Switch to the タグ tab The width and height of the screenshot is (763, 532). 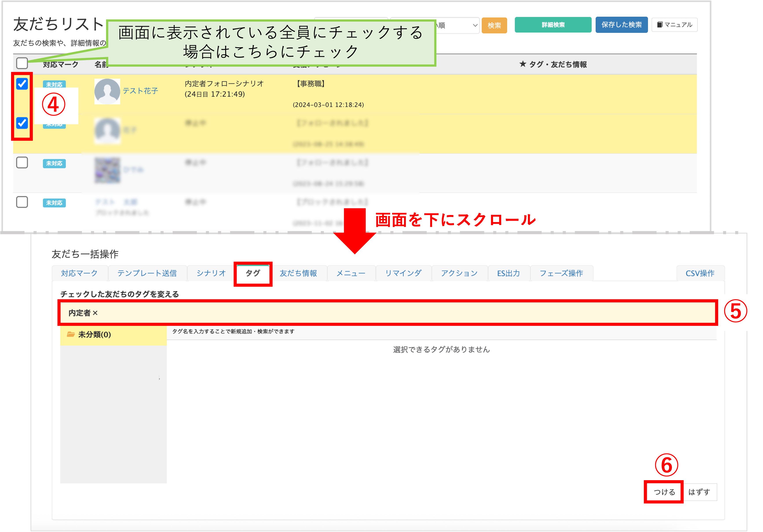coord(253,273)
